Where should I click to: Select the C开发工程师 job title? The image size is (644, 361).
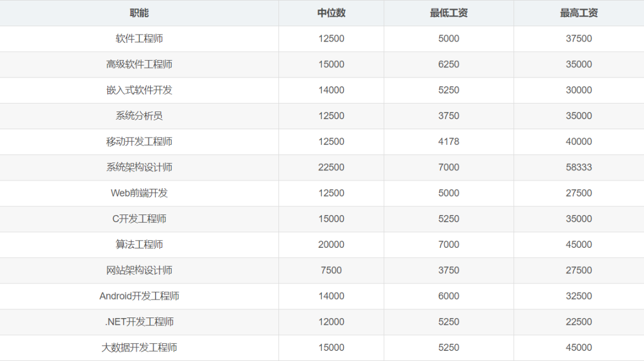139,219
